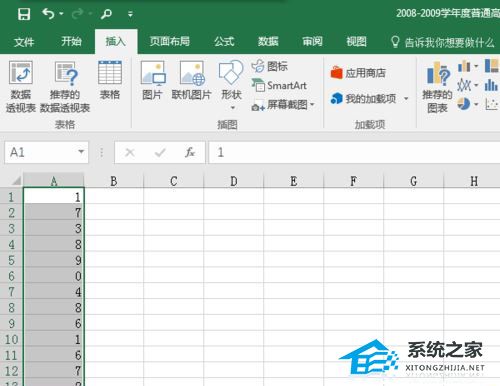Insert 图标 icons
This screenshot has width=500, height=386.
tap(269, 66)
